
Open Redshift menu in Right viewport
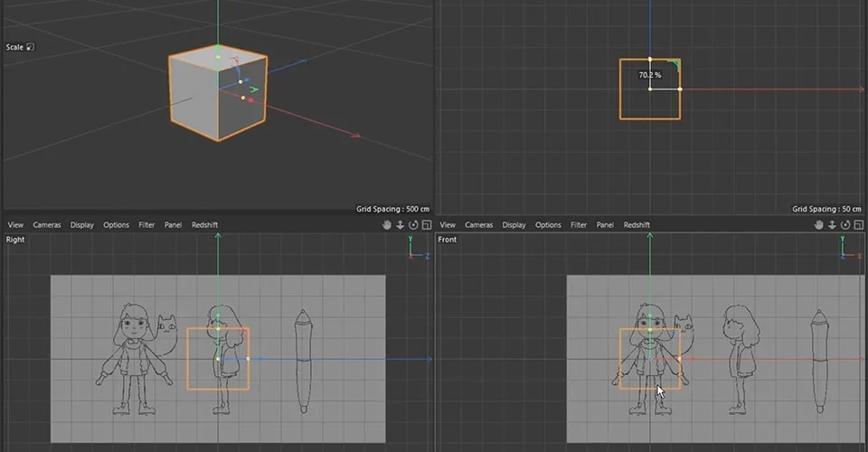[205, 224]
